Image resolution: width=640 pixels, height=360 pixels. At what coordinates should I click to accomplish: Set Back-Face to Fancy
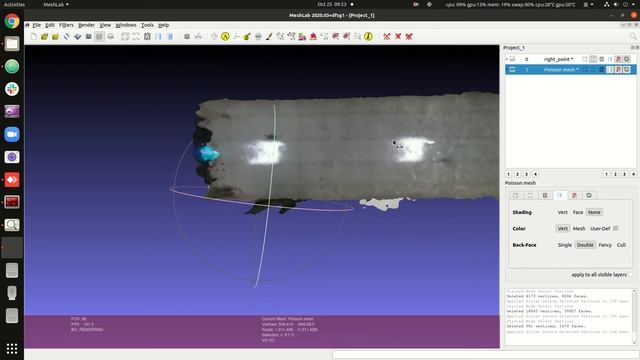coord(605,245)
